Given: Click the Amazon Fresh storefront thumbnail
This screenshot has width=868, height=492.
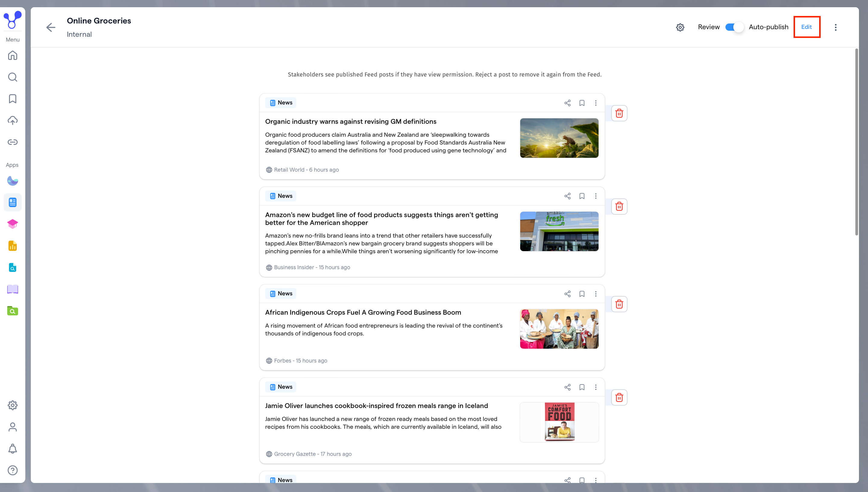Looking at the screenshot, I should tap(559, 232).
